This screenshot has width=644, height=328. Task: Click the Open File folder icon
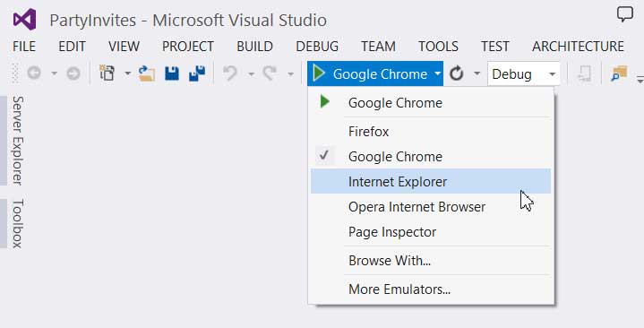pos(147,73)
